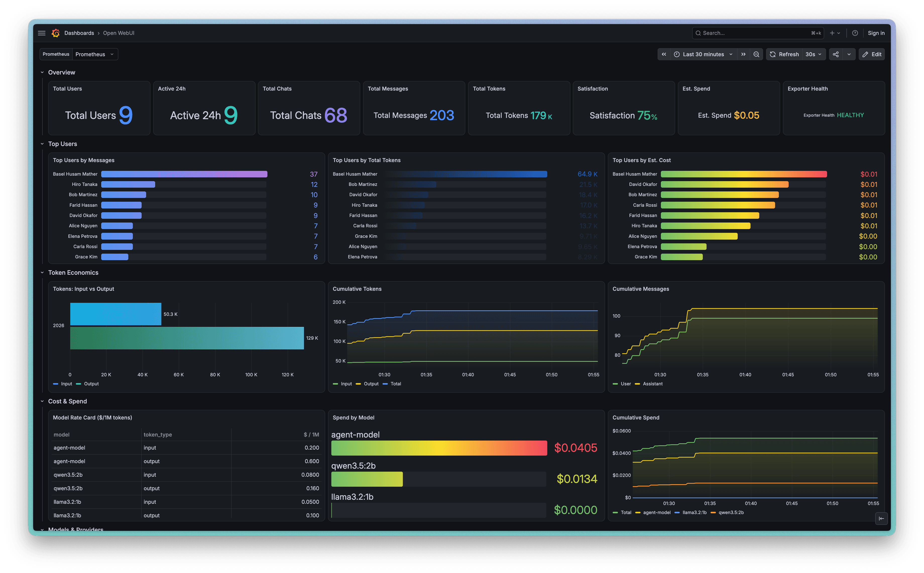Click the Top Users by Messages title
Viewport: 924px width, 573px height.
(x=83, y=160)
